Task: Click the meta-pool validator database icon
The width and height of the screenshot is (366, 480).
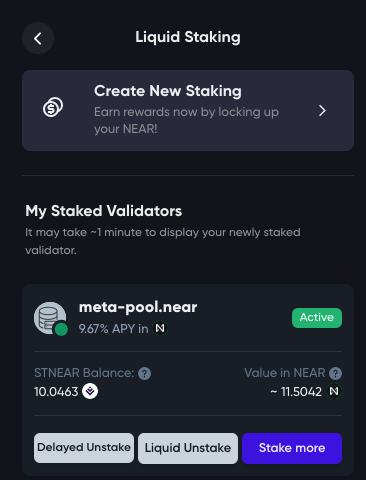Action: click(50, 318)
